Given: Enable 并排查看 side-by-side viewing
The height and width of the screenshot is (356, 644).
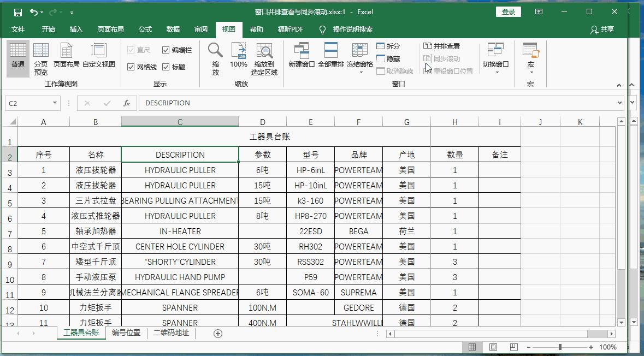Looking at the screenshot, I should [x=444, y=47].
